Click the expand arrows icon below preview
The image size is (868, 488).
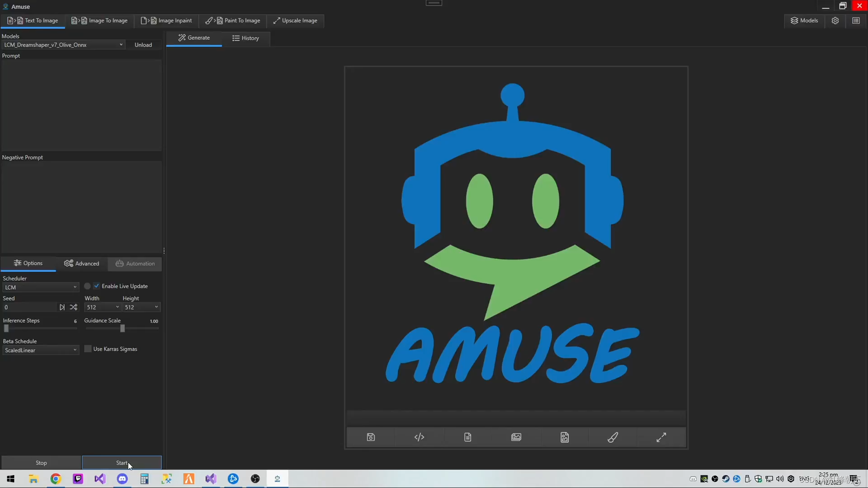pos(661,437)
